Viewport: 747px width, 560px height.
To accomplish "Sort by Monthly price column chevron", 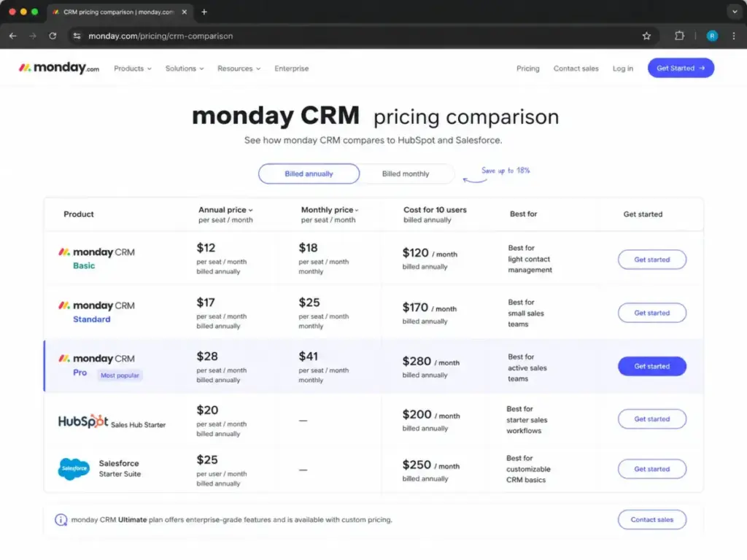I will pos(356,210).
